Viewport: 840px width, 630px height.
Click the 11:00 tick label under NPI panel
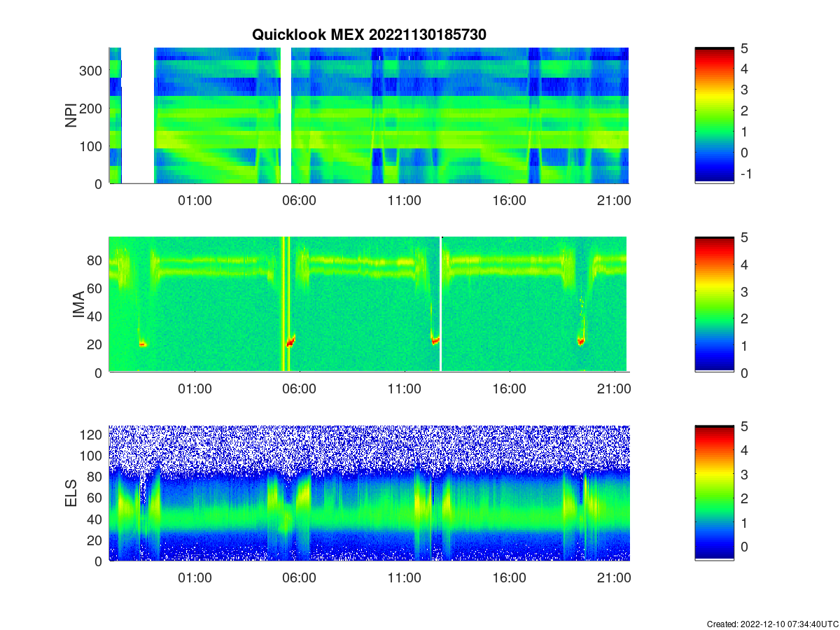click(x=404, y=200)
